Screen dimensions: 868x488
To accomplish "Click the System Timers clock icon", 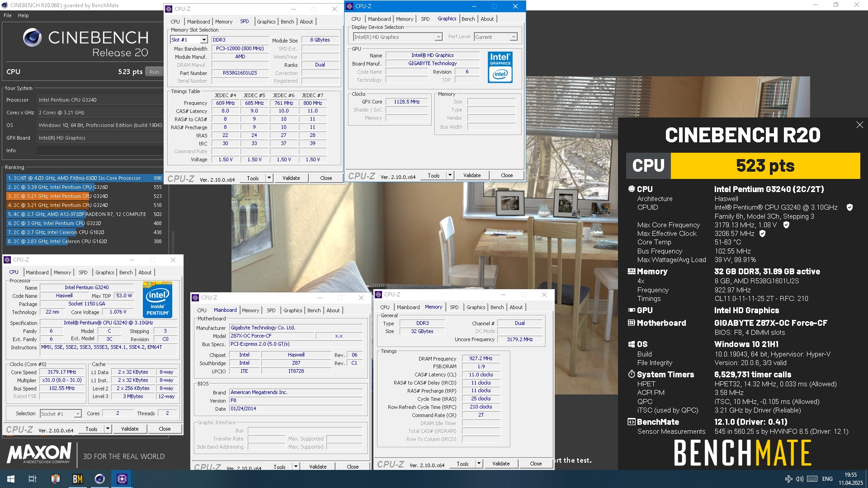I will 632,374.
